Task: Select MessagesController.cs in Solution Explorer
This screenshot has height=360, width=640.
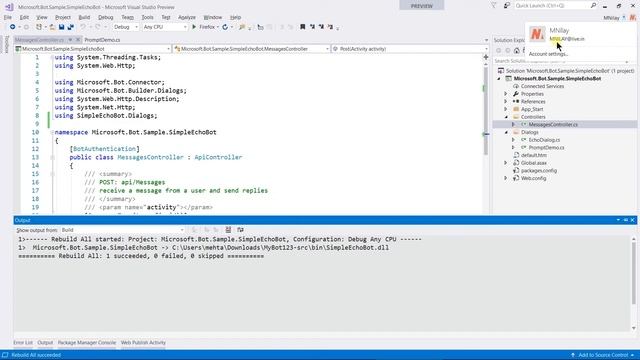Action: (553, 124)
